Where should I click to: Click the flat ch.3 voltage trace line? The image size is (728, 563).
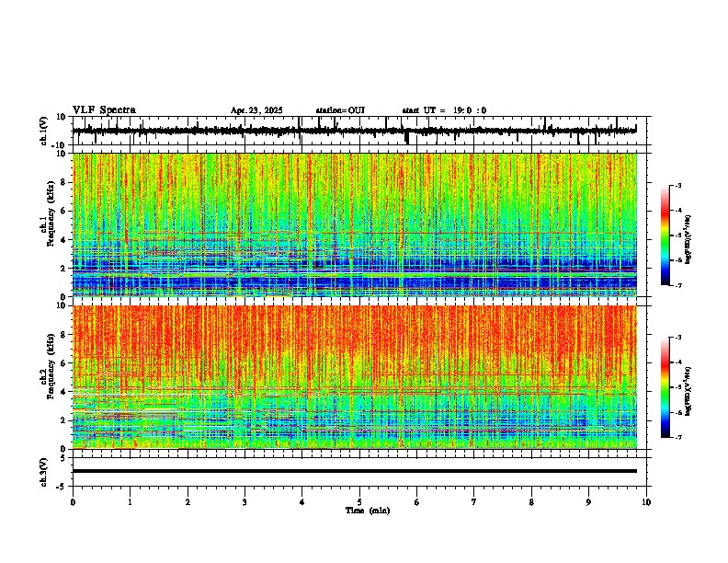[355, 471]
